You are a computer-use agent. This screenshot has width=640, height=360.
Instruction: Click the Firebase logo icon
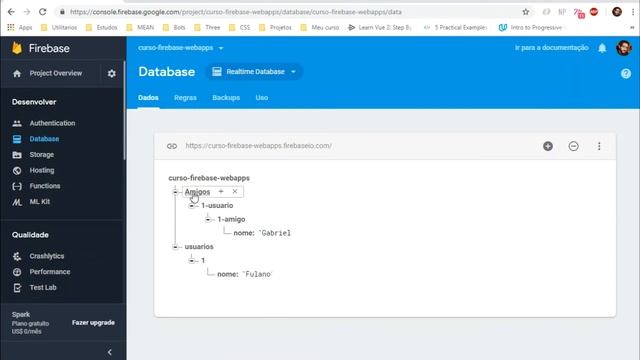click(17, 48)
